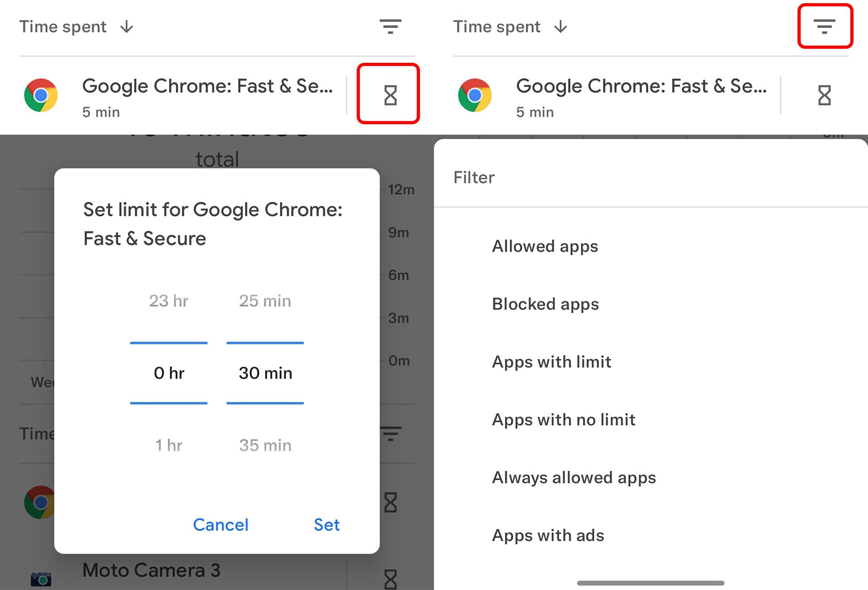Cancel the set limit dialog
This screenshot has height=590, width=868.
[x=221, y=525]
